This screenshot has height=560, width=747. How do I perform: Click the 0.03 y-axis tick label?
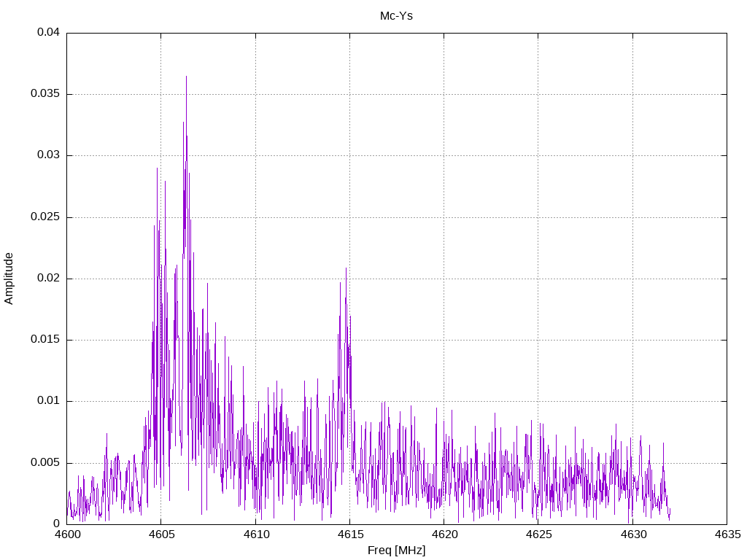(x=49, y=155)
